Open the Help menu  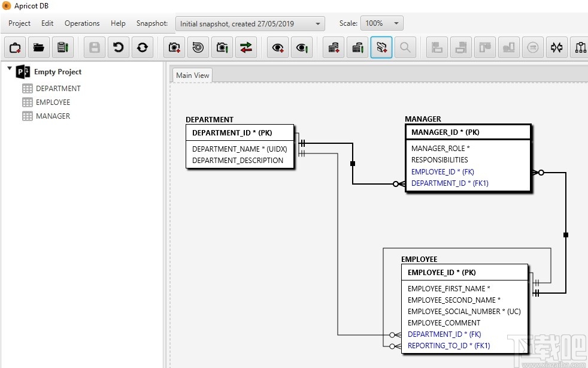(118, 23)
